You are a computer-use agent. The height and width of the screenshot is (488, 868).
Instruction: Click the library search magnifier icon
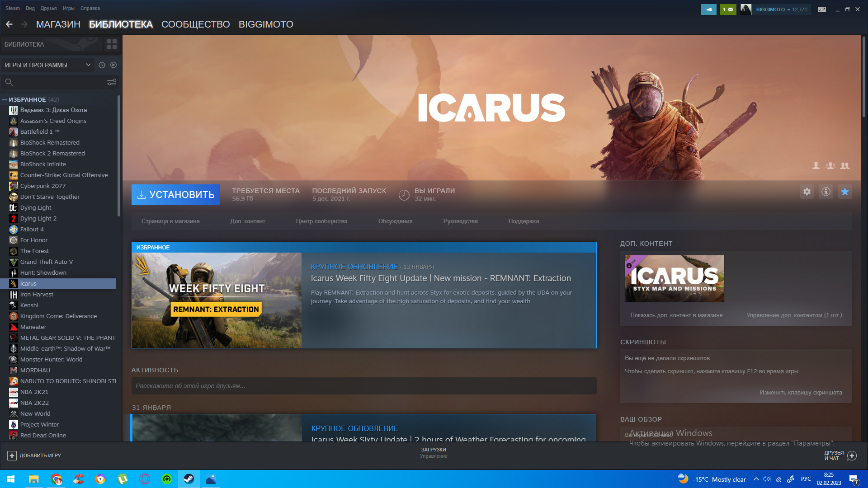pos(9,82)
